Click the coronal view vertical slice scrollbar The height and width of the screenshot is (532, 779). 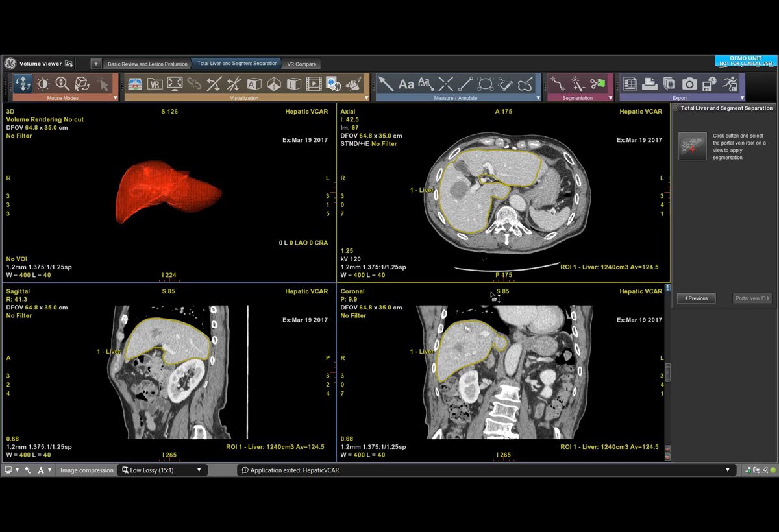[667, 372]
